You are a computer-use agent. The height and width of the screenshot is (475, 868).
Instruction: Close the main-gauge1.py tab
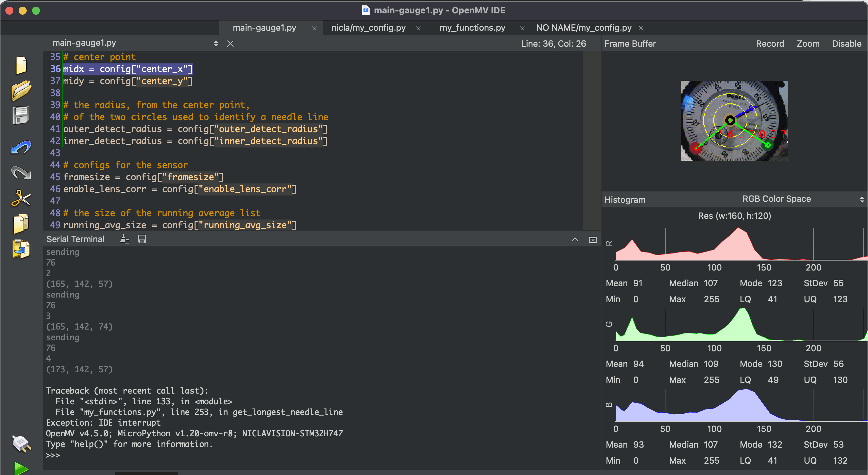pyautogui.click(x=314, y=28)
